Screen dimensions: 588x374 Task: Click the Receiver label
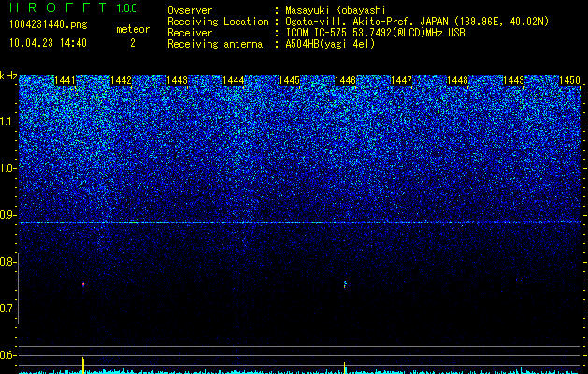[190, 33]
